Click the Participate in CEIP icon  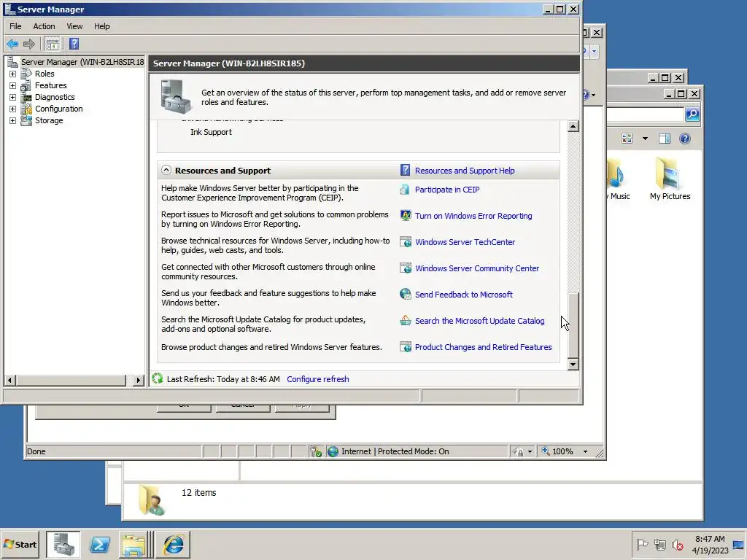(405, 190)
